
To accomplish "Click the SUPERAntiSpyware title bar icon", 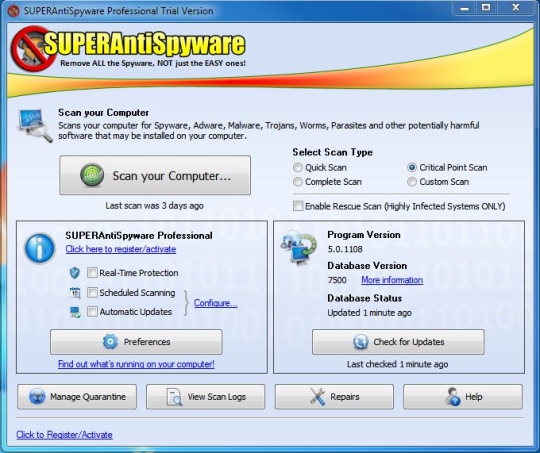I will tap(13, 11).
